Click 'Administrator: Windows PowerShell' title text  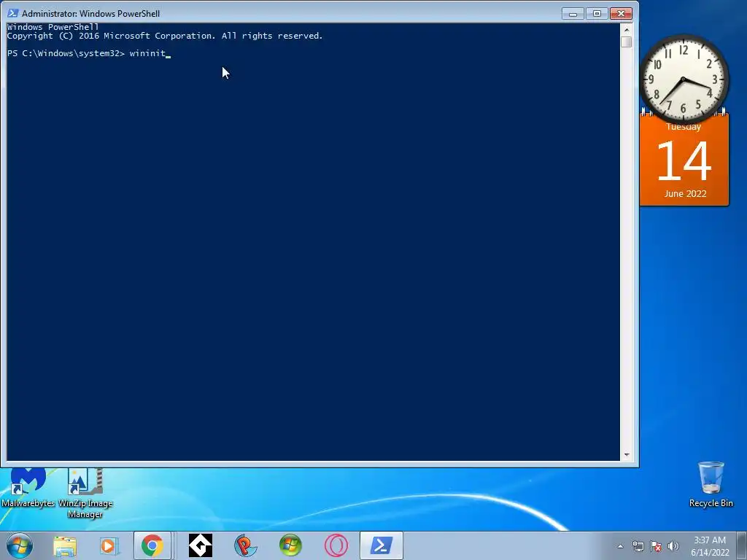[90, 14]
